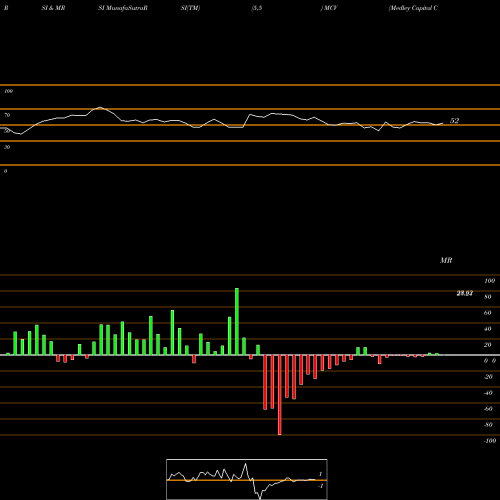Click the MR axis '-60' label
This screenshot has height=500, width=500.
click(x=488, y=409)
